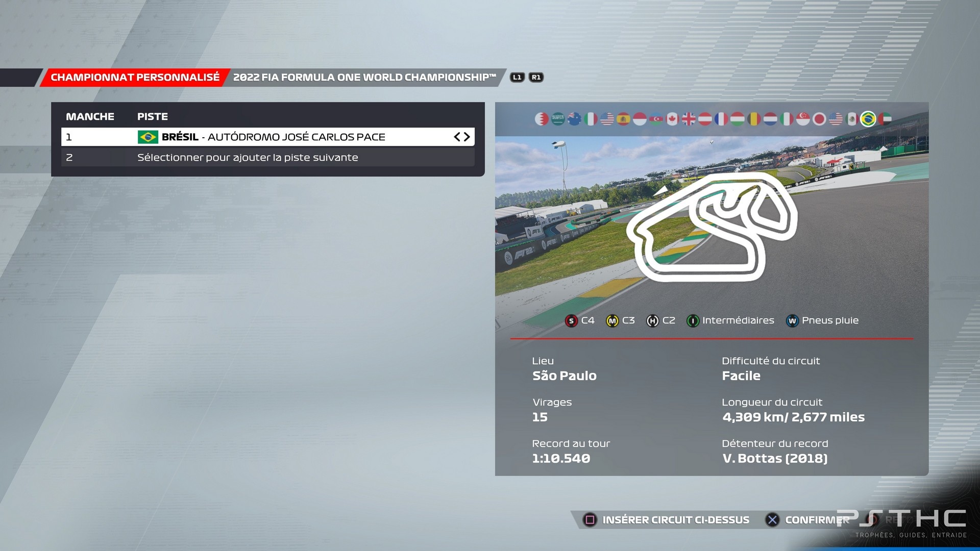Click 'V. Bottas (2018)' record holder

[x=775, y=458]
